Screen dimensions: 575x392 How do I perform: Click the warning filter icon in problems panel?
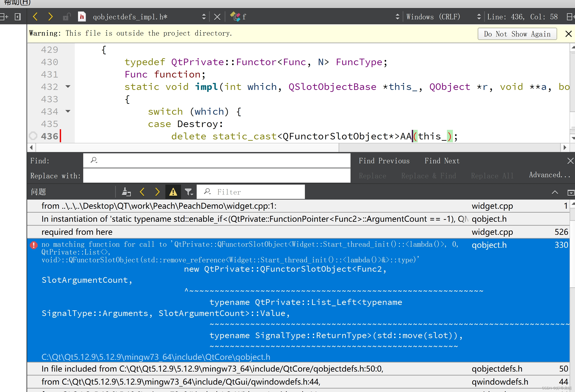coord(173,192)
